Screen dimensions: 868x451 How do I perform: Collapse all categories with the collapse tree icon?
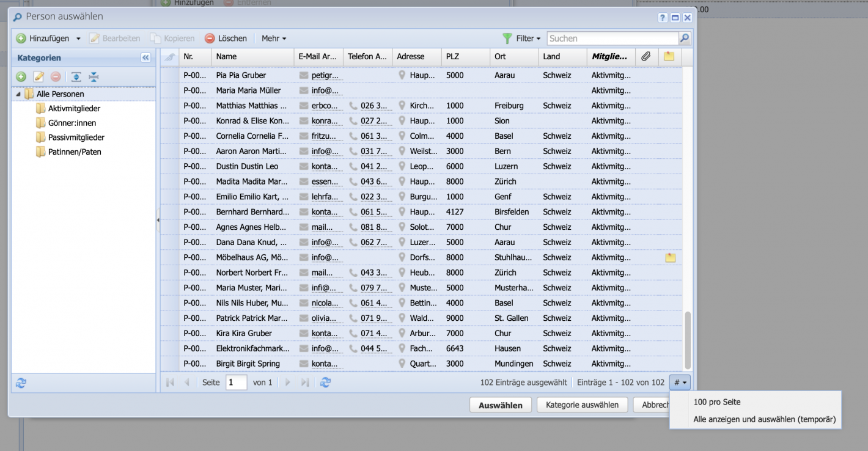[x=94, y=76]
